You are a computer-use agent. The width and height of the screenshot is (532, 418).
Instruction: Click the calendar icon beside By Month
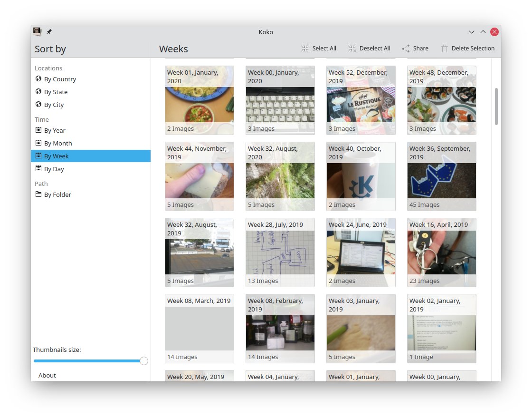point(38,143)
